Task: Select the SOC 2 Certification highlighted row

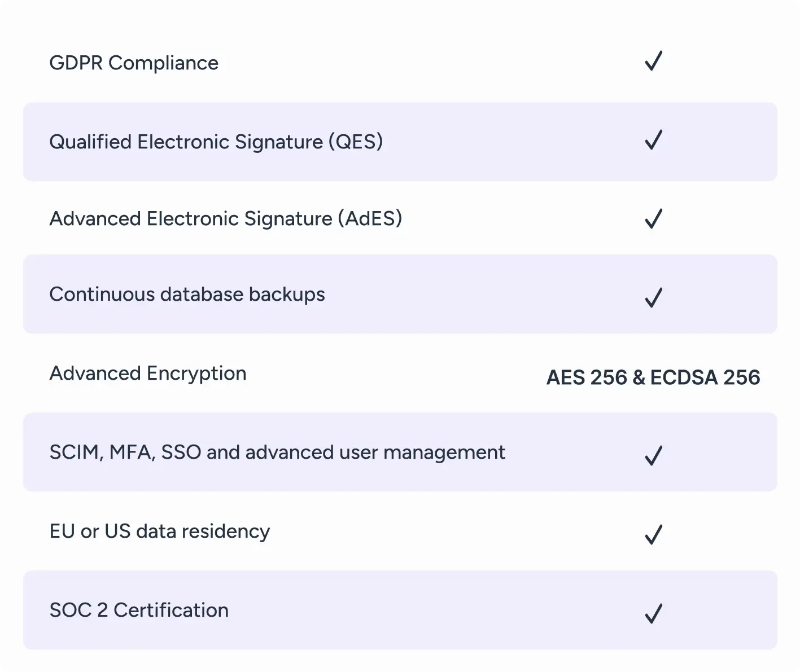Action: pyautogui.click(x=400, y=610)
